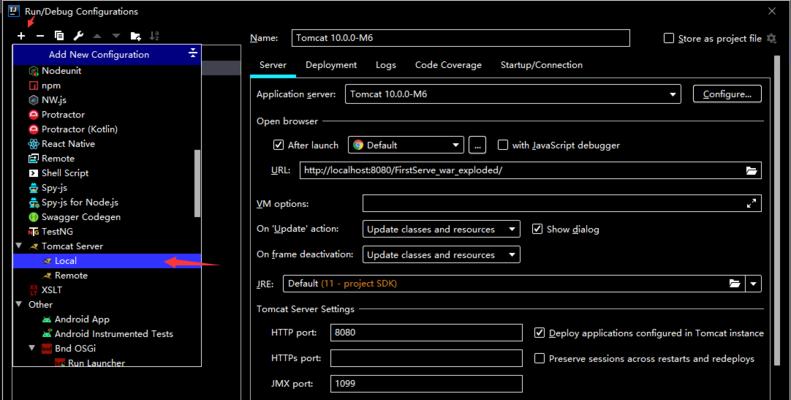Select TestNG configuration type
This screenshot has width=791, height=400.
pos(107,232)
